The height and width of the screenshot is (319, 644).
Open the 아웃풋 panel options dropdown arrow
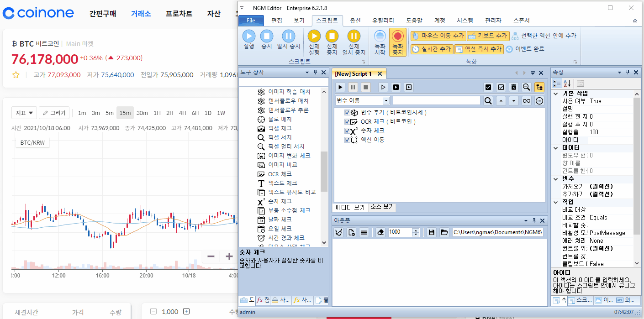coord(525,220)
